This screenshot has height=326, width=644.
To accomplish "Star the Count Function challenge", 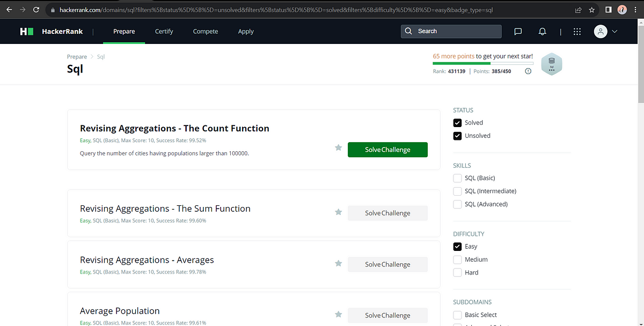I will [x=339, y=147].
